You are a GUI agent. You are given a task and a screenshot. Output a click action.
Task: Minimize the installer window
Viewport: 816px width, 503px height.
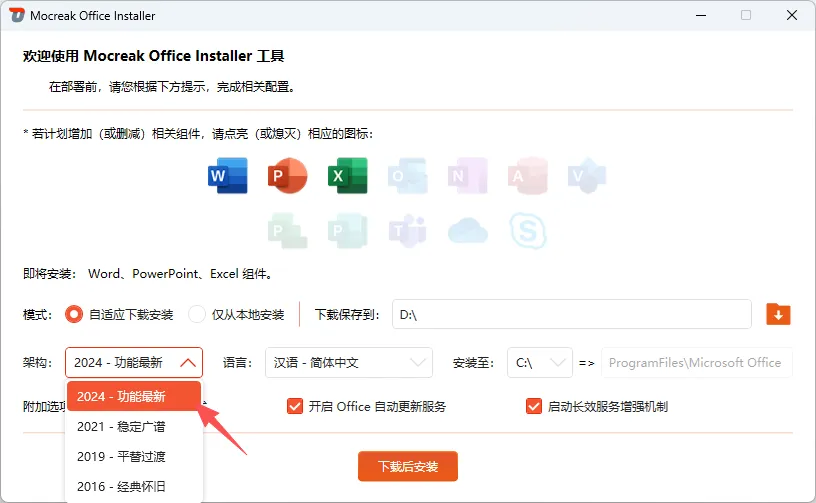click(701, 15)
